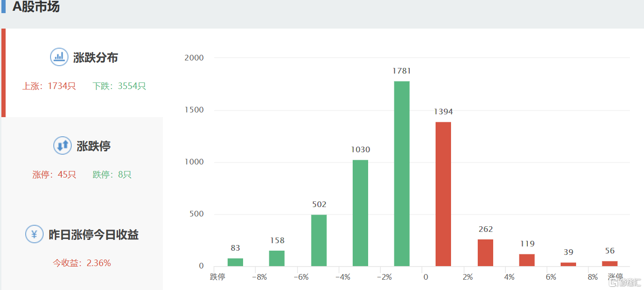Click the 涨停：45只 label
Viewport: 644px width, 290px height.
tap(54, 175)
